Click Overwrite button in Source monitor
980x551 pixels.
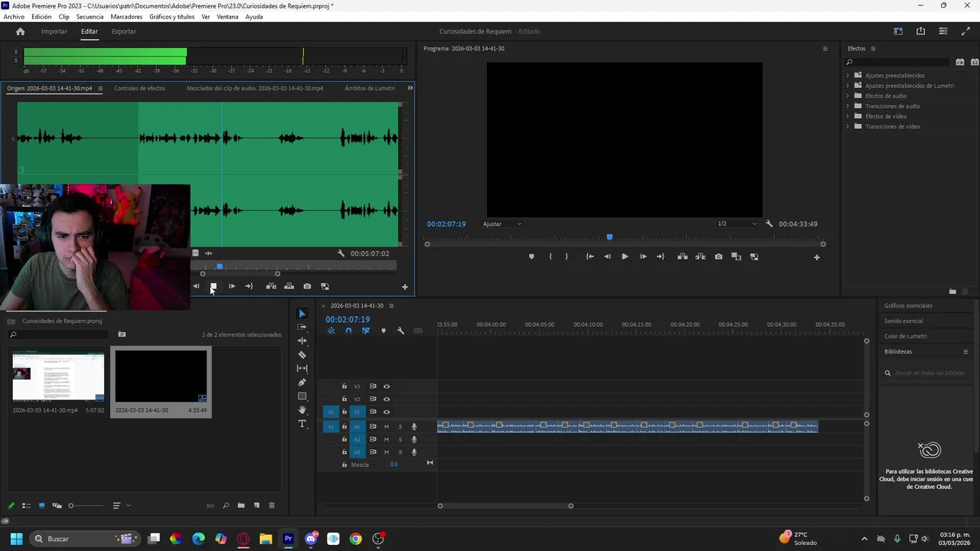(x=289, y=286)
